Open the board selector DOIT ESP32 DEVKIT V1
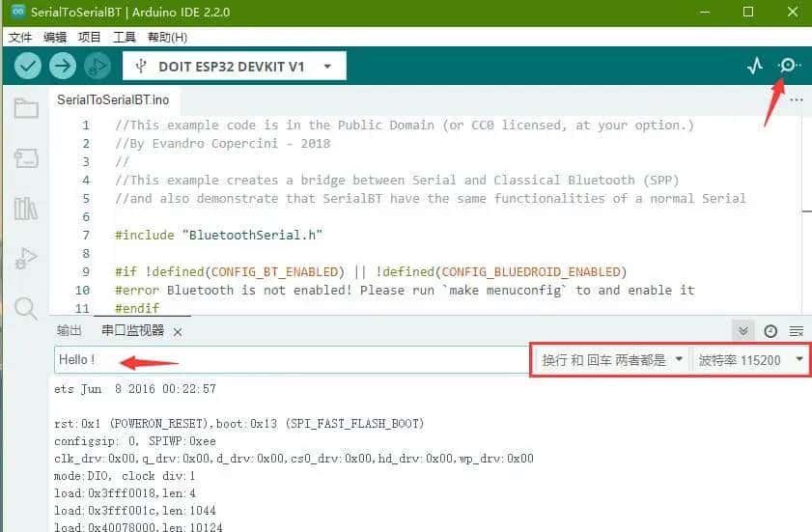 (234, 67)
